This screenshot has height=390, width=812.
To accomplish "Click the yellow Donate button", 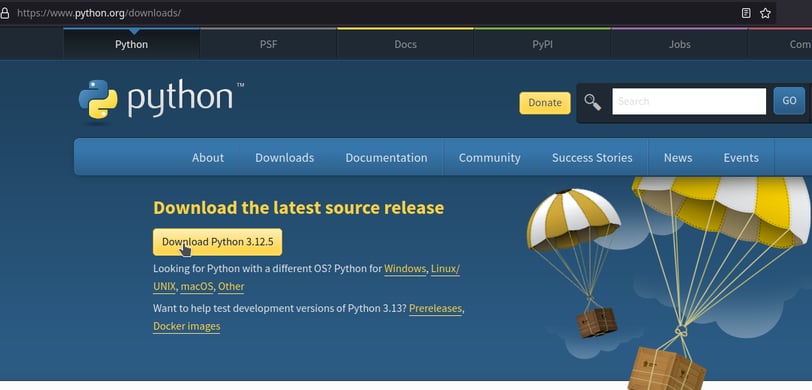I will 545,103.
